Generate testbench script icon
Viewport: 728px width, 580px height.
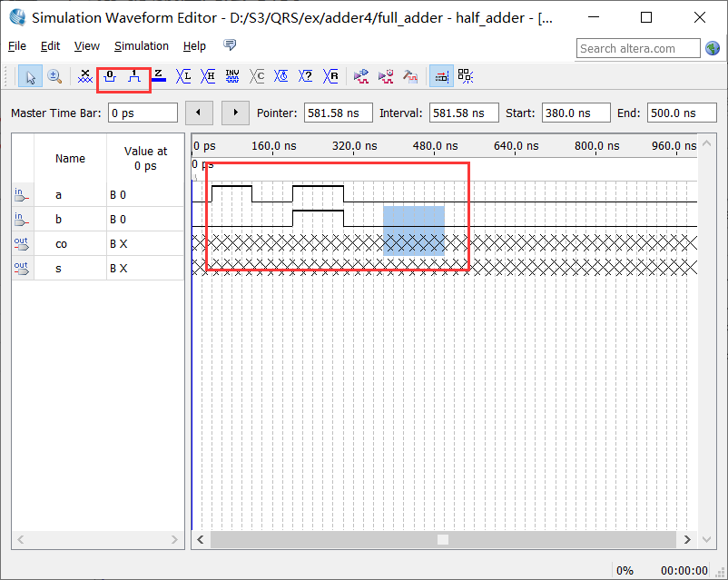[x=410, y=76]
